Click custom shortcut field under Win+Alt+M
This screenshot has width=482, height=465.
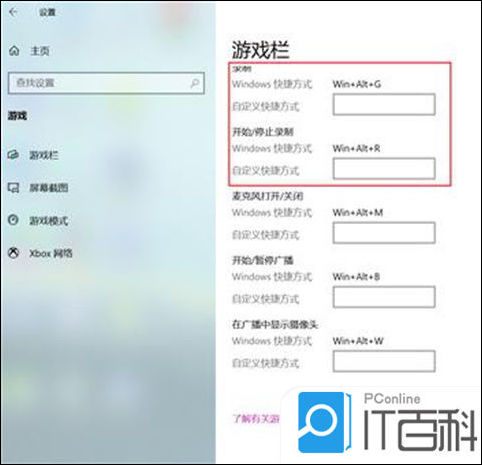pos(384,233)
